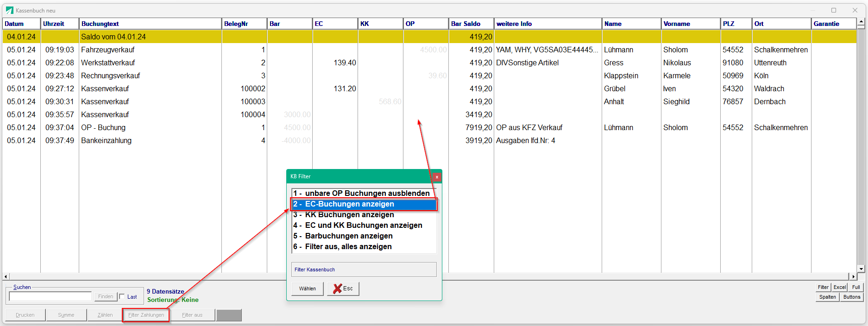Click the vertical scrollbar down arrow
Viewport: 868px width, 326px height.
tap(861, 269)
